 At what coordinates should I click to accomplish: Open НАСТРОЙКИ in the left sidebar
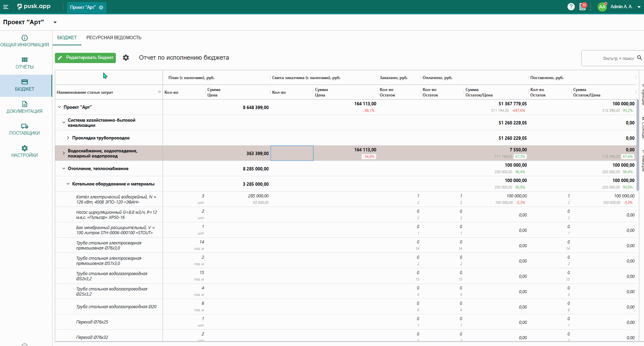point(25,151)
